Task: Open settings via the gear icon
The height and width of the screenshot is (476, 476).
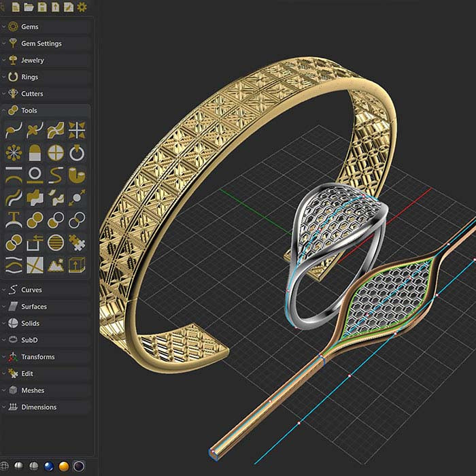Action: 82,7
